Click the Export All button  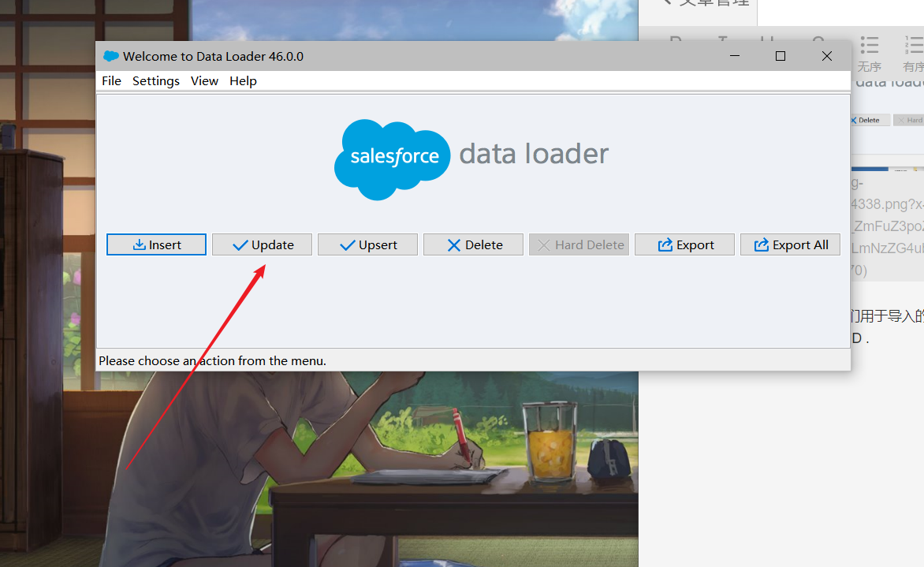(x=790, y=244)
